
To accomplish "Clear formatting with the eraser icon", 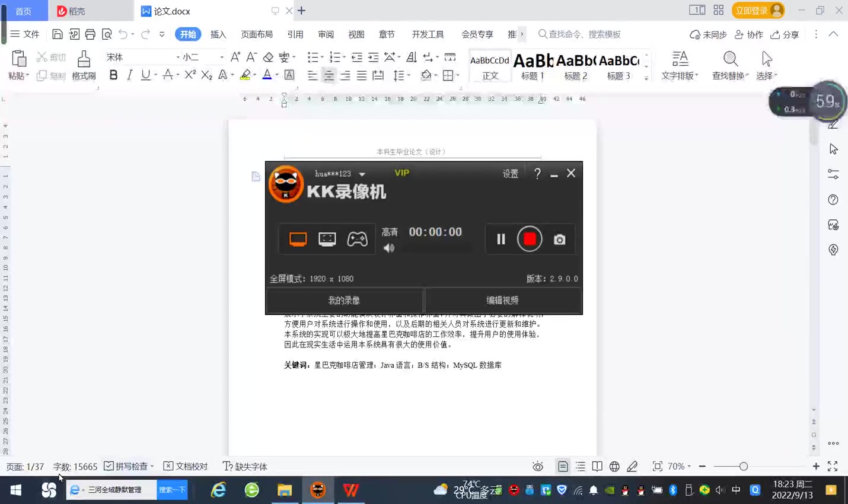I will (268, 57).
